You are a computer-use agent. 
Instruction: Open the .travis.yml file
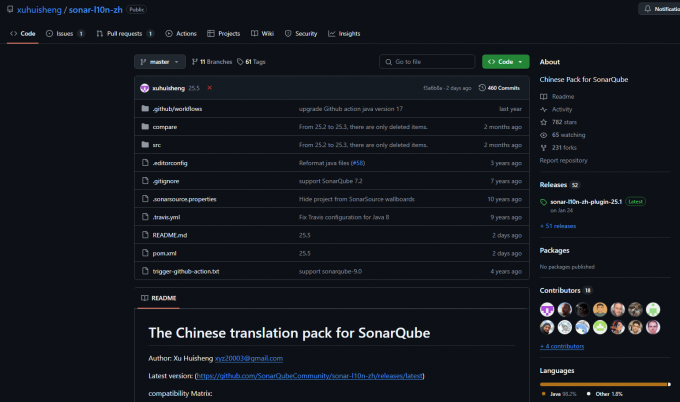(x=166, y=217)
